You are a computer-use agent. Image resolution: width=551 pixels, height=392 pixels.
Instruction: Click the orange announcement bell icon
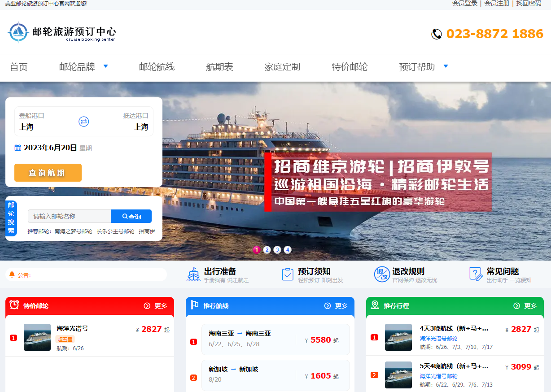[12, 274]
